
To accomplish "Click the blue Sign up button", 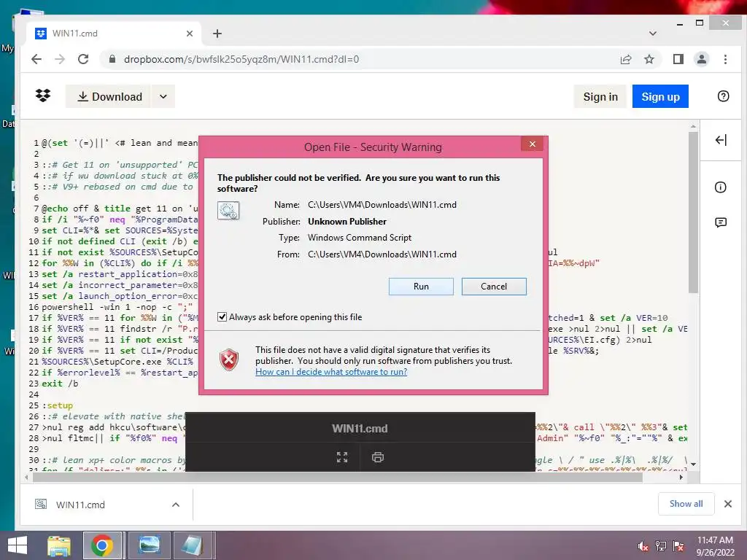I will pos(660,97).
